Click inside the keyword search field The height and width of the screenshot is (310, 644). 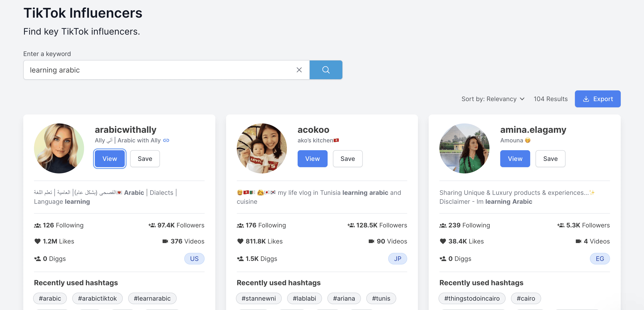[165, 70]
